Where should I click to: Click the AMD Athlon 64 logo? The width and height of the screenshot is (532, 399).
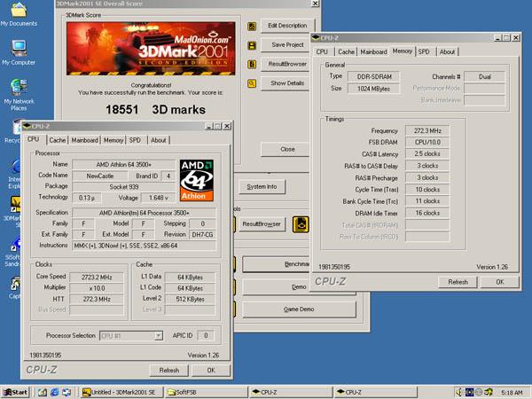click(x=197, y=181)
